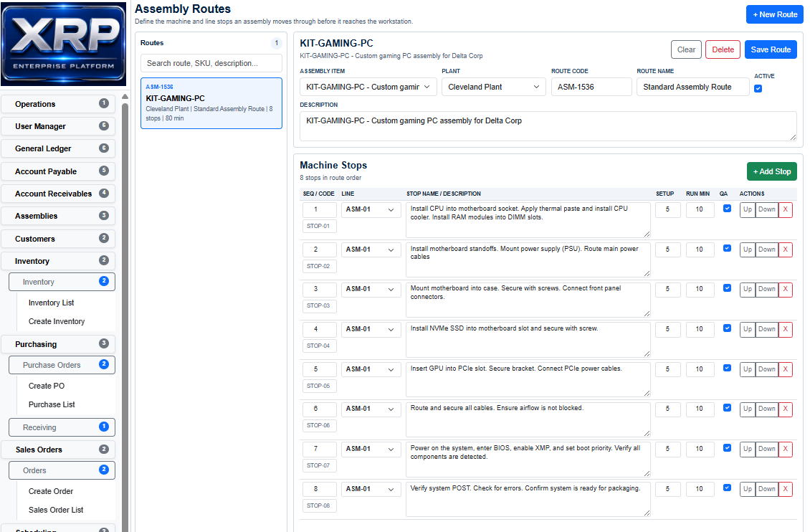
Task: Click the Orders blue count badge
Action: tap(104, 470)
